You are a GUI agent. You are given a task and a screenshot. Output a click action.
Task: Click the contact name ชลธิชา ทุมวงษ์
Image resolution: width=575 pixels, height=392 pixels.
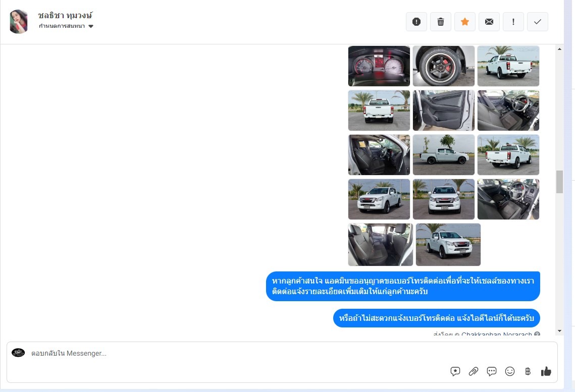[x=65, y=15]
